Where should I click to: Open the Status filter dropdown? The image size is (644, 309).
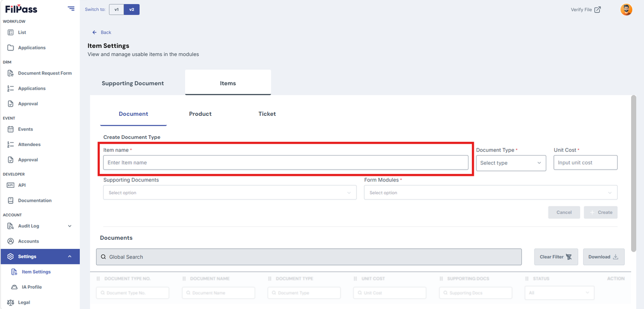(560, 293)
